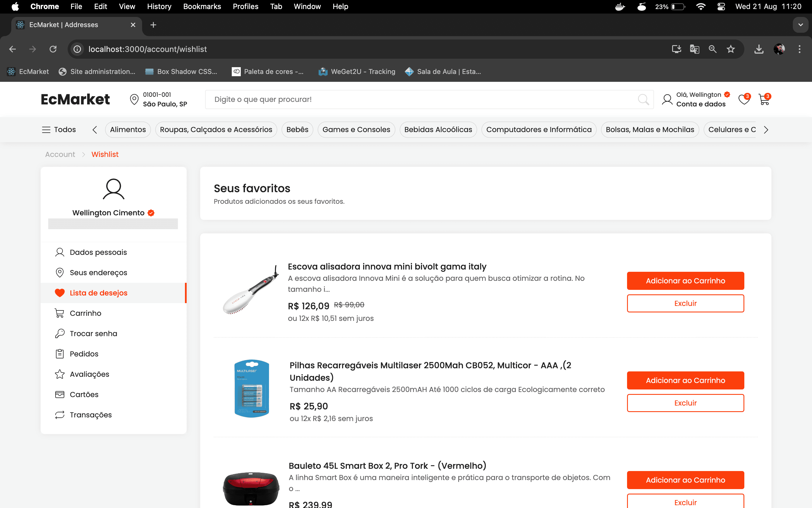Viewport: 812px width, 508px height.
Task: Open Chrome downloads icon
Action: click(759, 49)
